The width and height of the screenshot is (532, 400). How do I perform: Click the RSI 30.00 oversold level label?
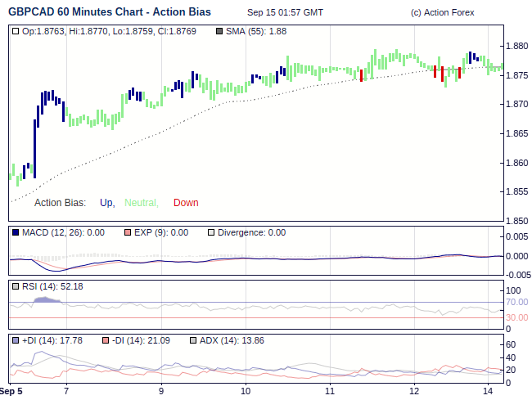click(x=518, y=317)
